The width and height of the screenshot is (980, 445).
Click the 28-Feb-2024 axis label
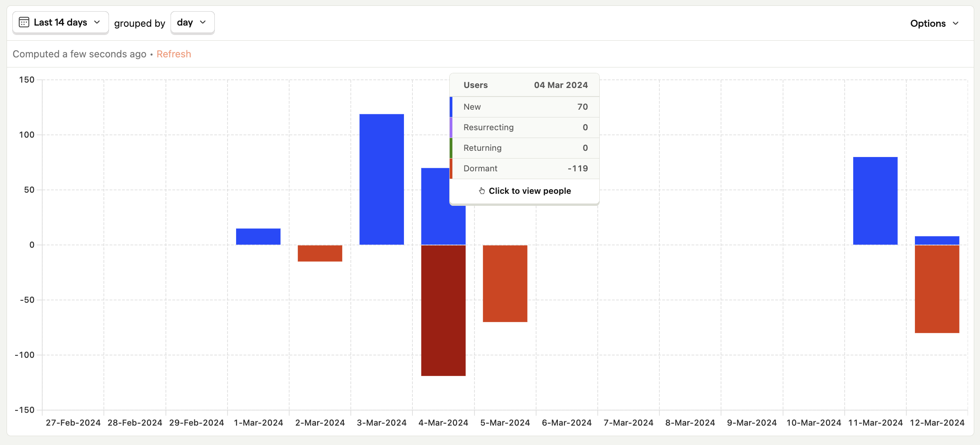coord(135,423)
